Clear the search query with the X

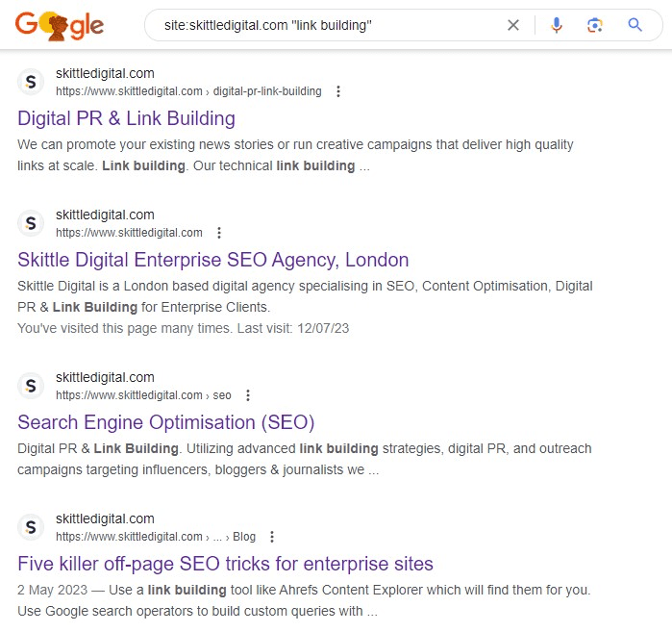pos(513,25)
